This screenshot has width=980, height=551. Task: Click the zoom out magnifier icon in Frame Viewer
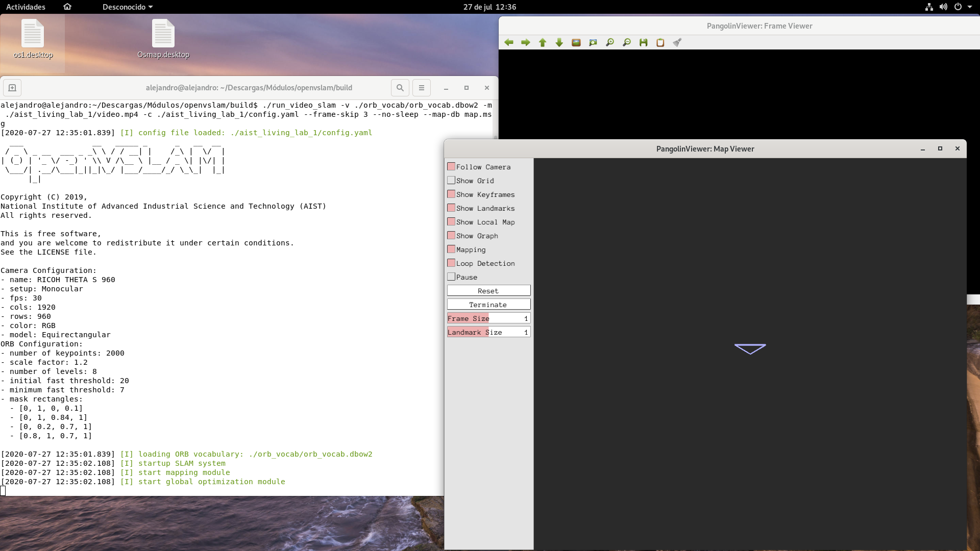click(x=626, y=42)
